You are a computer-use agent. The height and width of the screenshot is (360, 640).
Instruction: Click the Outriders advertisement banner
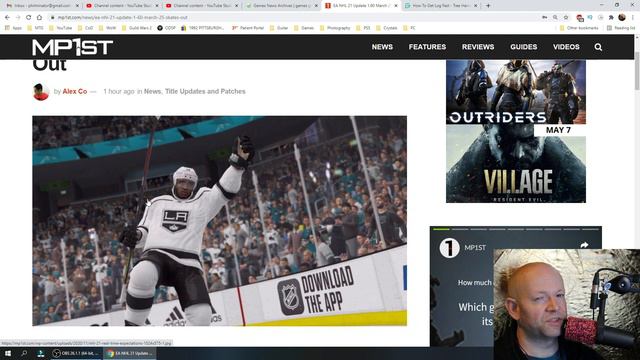click(516, 92)
